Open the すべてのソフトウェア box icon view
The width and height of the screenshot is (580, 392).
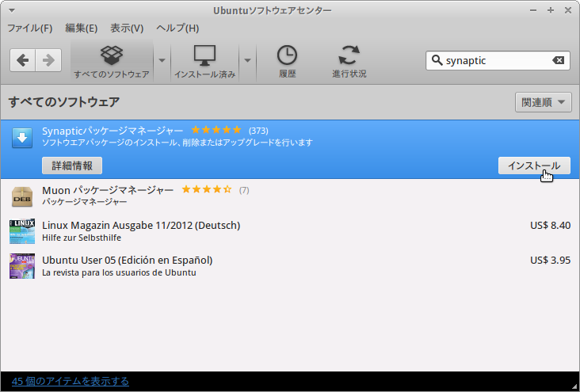pos(112,61)
